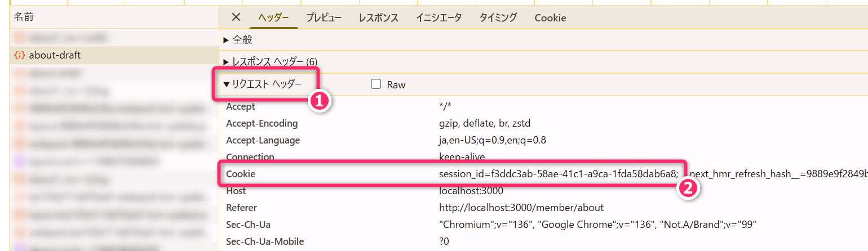868x251 pixels.
Task: Open the タイミング tab
Action: (498, 17)
